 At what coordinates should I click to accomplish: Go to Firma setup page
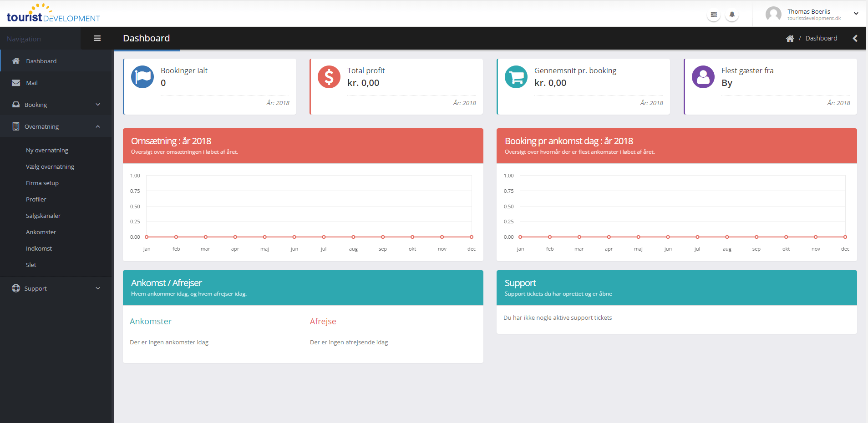(x=42, y=183)
